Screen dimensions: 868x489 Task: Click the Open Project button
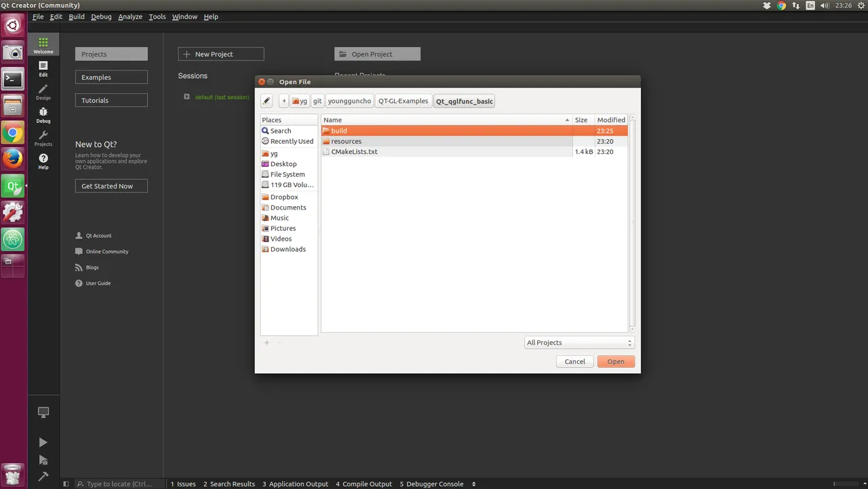point(378,54)
